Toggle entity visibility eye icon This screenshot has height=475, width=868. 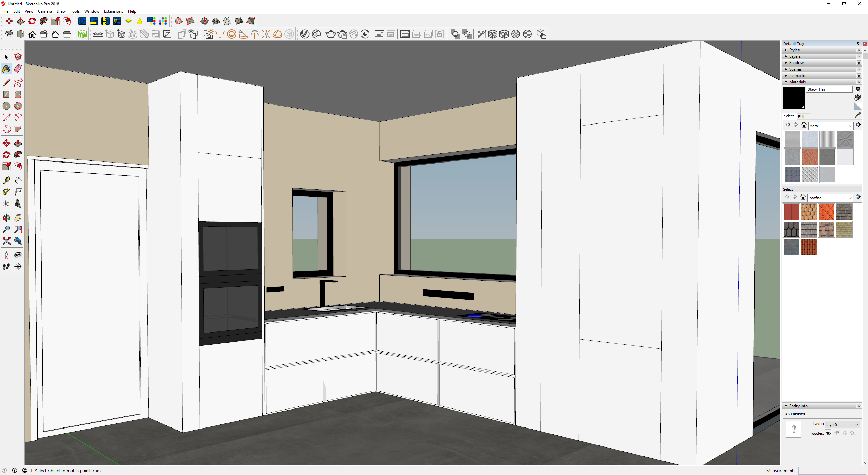828,433
